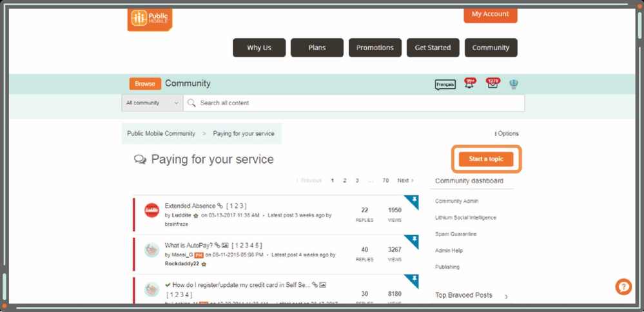Expand the Top Bravoed Posts section
This screenshot has width=644, height=312.
(505, 296)
